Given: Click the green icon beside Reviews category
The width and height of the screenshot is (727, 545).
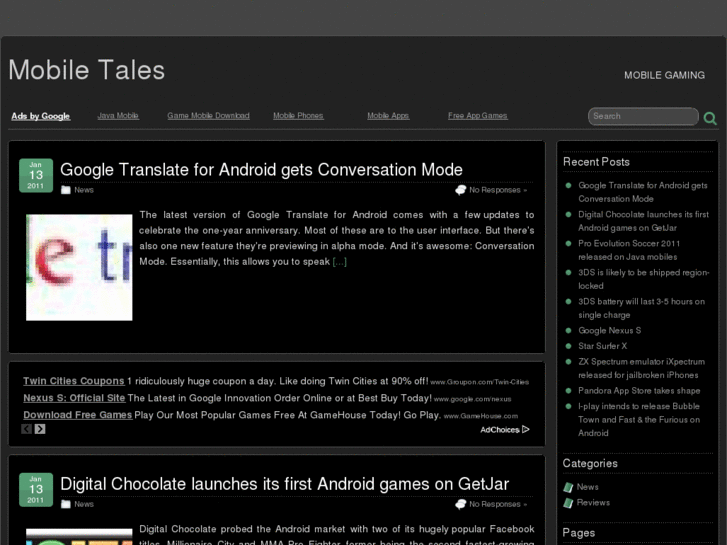Looking at the screenshot, I should pos(568,503).
